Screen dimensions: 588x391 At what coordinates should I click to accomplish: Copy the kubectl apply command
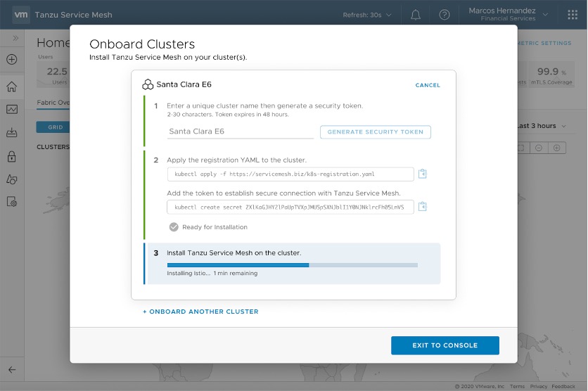tap(423, 174)
